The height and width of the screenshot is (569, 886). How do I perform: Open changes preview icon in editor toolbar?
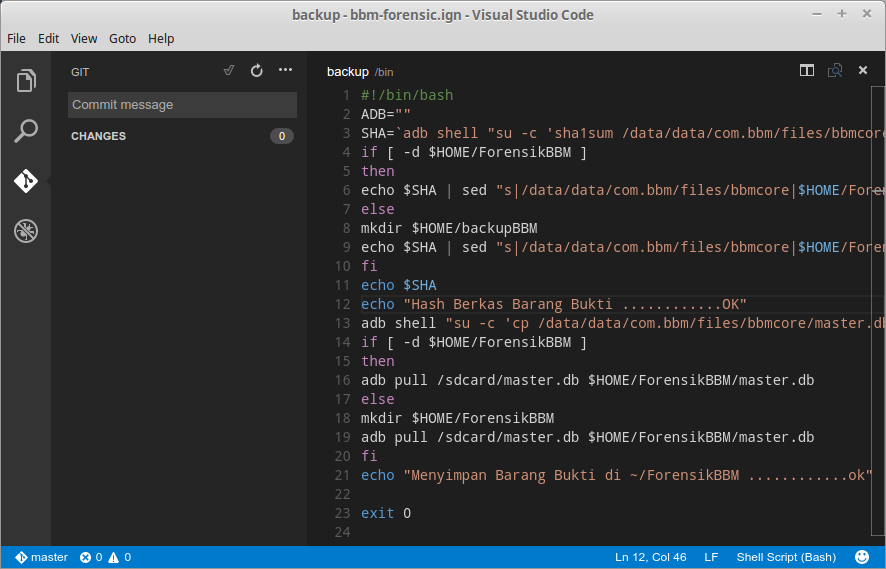coord(835,71)
